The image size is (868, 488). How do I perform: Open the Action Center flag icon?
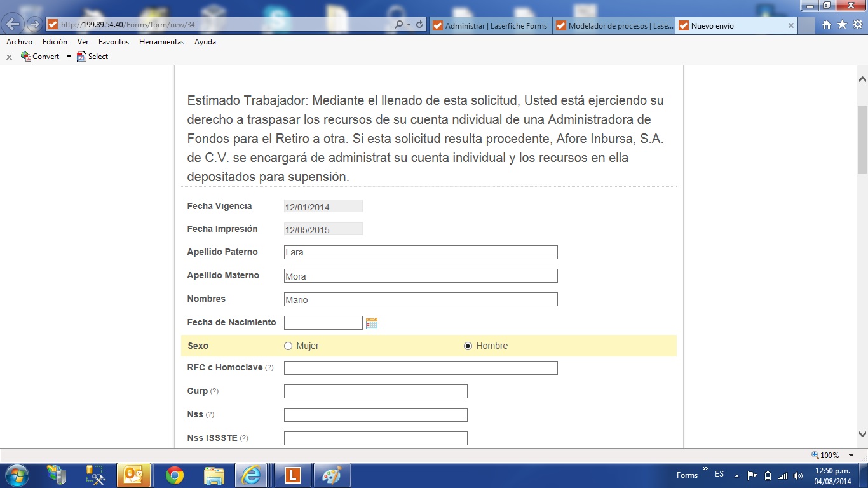[x=752, y=475]
